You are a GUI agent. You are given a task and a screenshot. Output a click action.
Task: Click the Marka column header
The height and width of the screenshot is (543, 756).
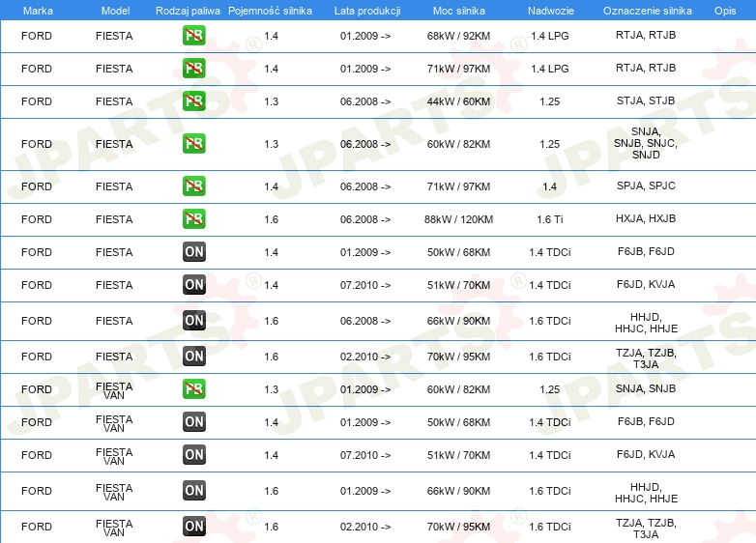click(x=38, y=11)
